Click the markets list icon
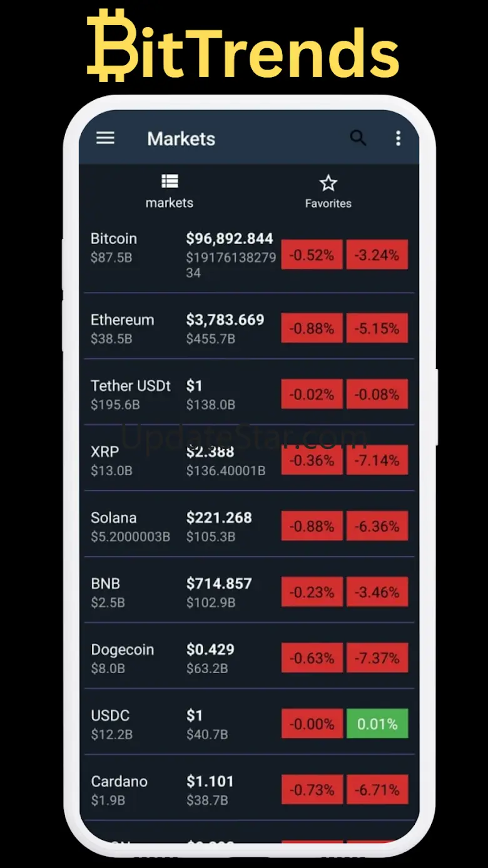The height and width of the screenshot is (868, 488). (x=170, y=182)
